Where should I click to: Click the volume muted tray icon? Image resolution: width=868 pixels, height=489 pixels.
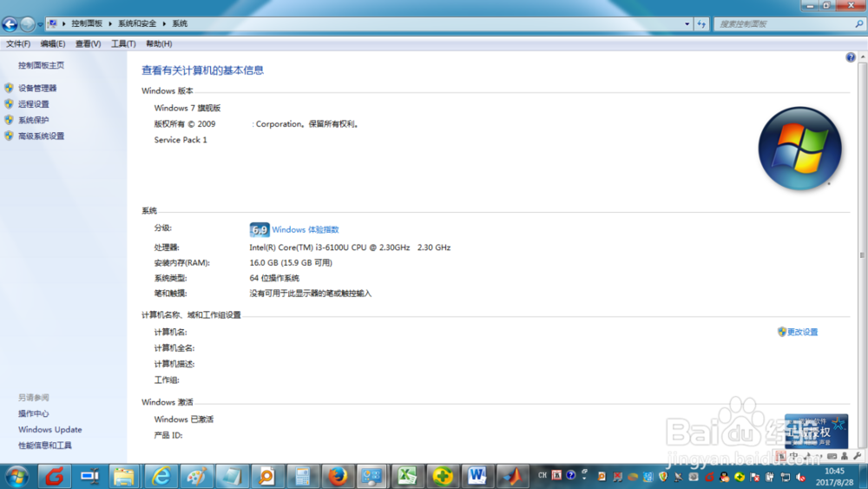click(800, 477)
